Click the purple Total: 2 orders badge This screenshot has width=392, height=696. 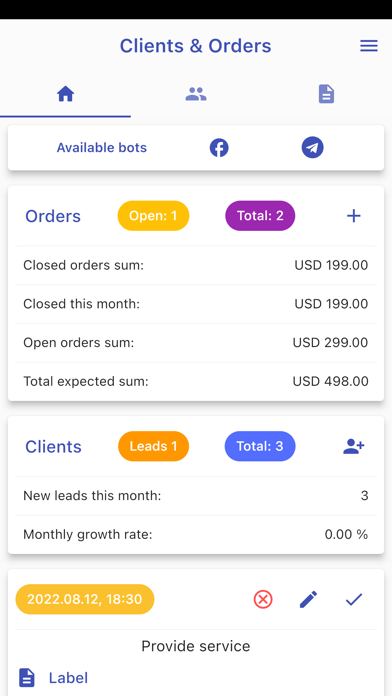point(260,216)
